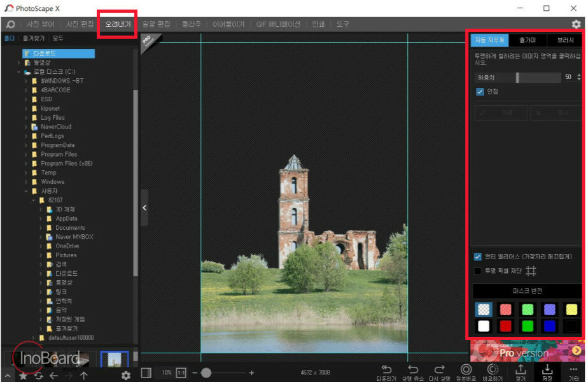Go up one folder with up arrow

pos(83,376)
